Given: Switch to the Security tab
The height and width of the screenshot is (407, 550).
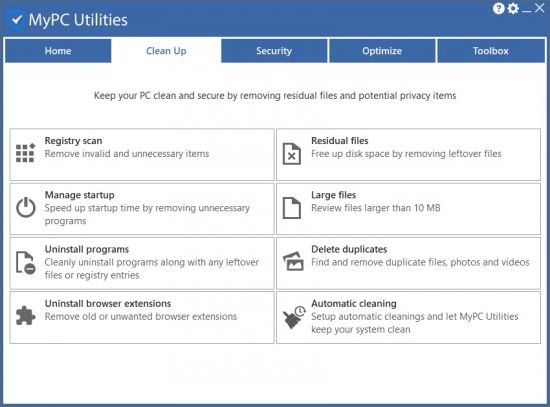Looking at the screenshot, I should tap(274, 51).
